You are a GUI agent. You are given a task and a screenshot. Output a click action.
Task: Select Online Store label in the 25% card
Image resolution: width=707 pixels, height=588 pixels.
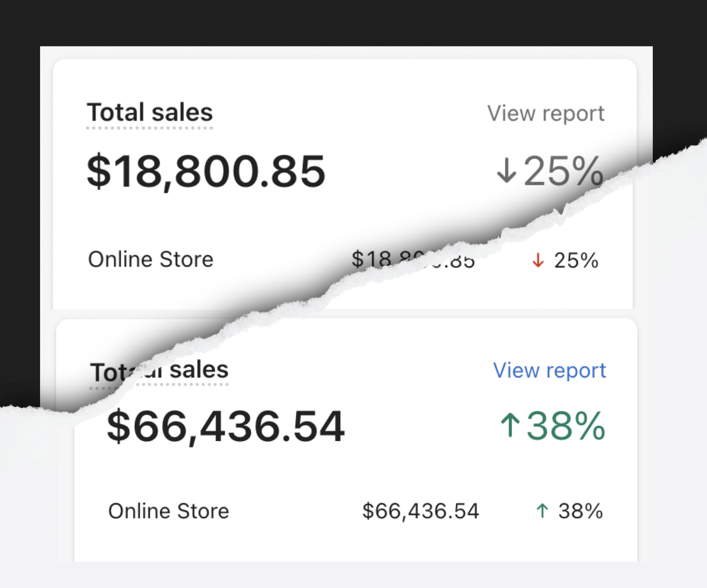(x=151, y=260)
